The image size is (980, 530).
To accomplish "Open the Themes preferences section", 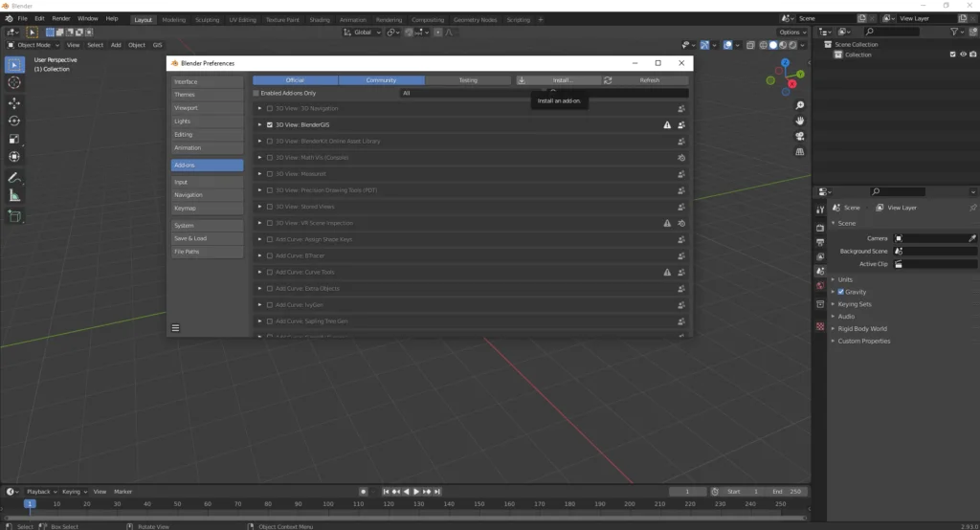I will coord(207,95).
